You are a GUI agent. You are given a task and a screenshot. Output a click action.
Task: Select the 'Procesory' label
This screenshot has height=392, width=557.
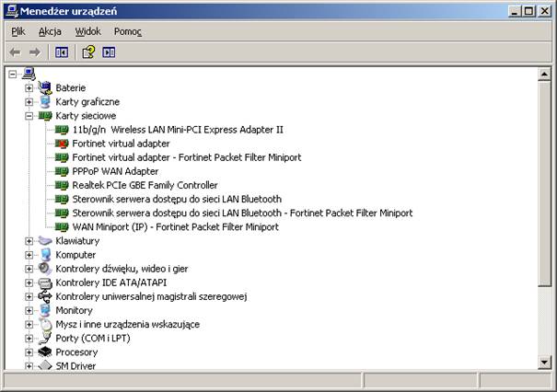(76, 352)
